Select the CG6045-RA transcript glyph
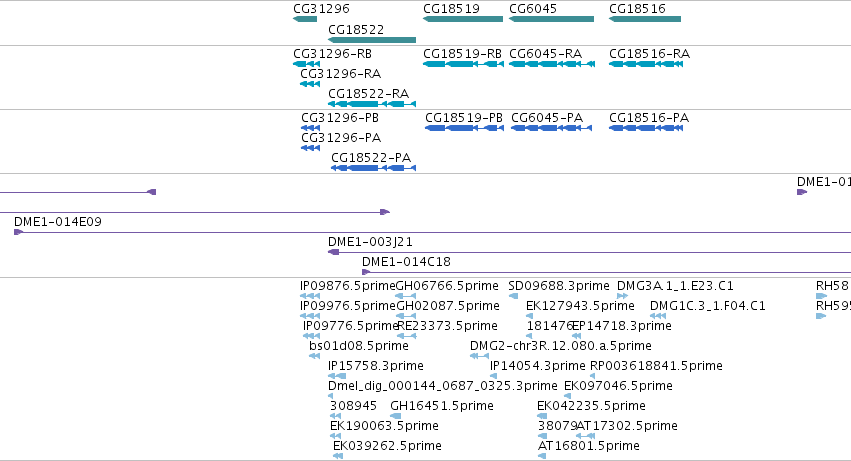This screenshot has width=851, height=461. [x=552, y=64]
